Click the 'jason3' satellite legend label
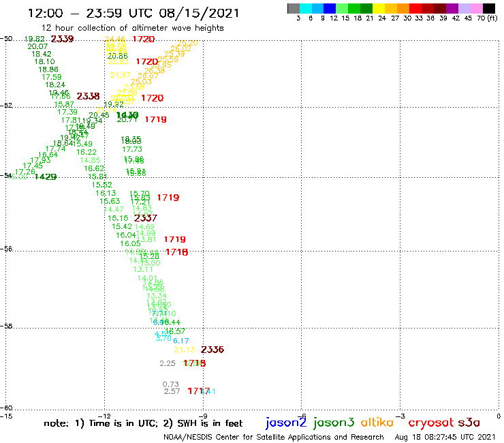 [334, 423]
